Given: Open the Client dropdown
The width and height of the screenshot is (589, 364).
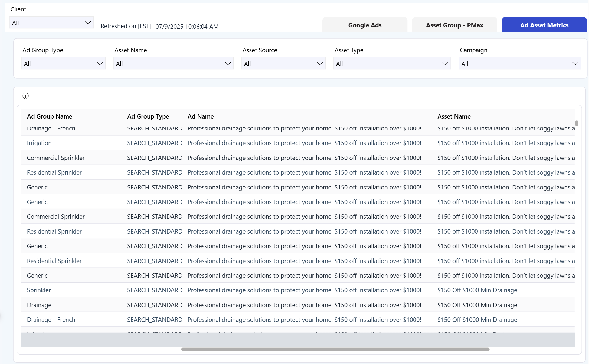Looking at the screenshot, I should 51,23.
